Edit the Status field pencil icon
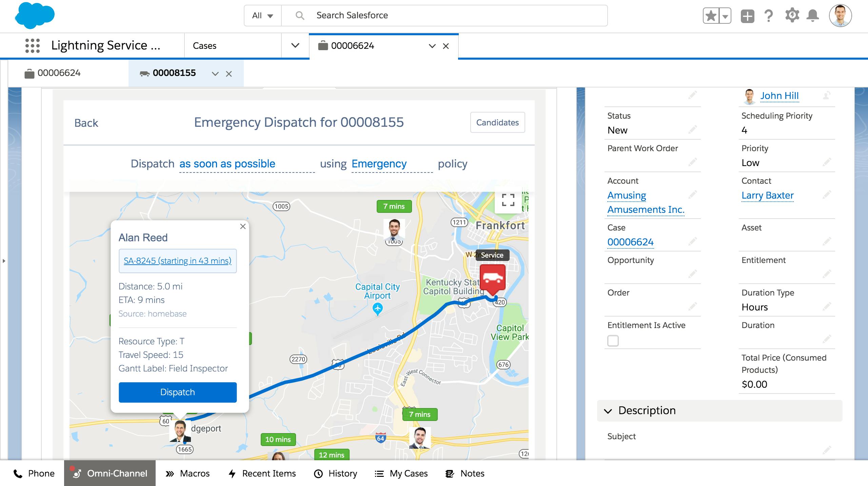This screenshot has width=868, height=486. [x=692, y=129]
